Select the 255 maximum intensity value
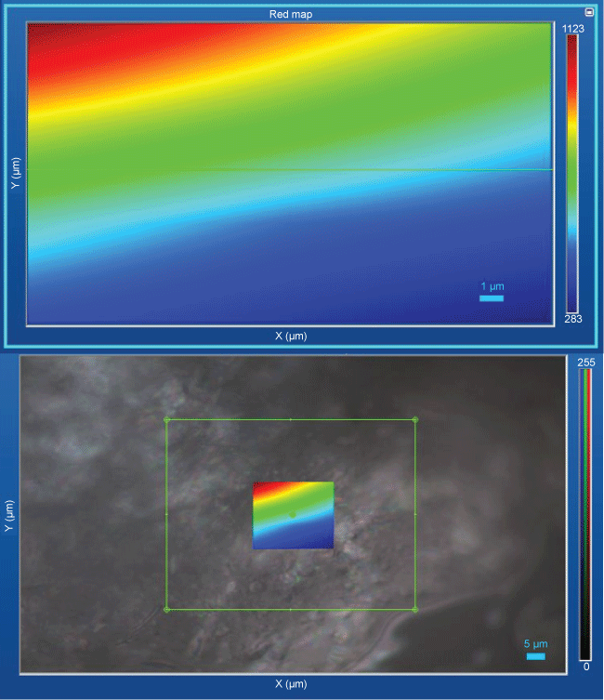Screen dimensions: 604x700 tap(585, 363)
